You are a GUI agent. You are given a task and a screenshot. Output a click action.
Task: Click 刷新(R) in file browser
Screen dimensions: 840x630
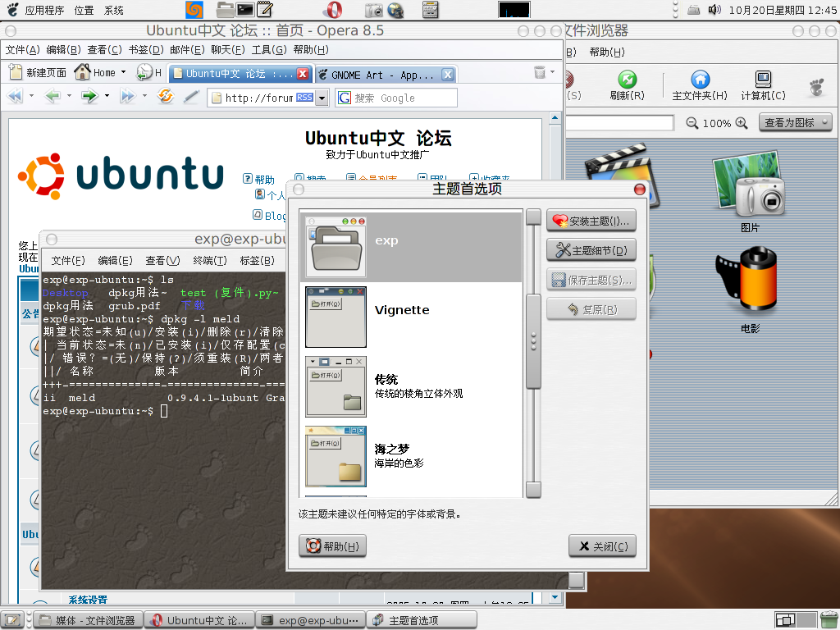(x=628, y=85)
